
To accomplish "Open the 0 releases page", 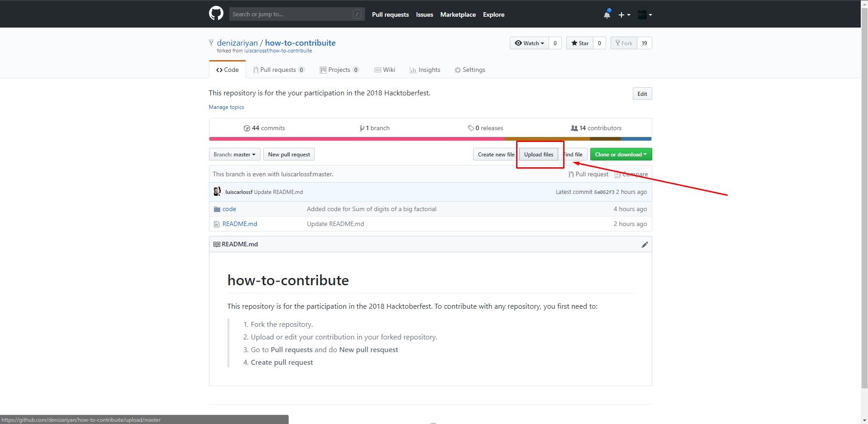I will (485, 128).
